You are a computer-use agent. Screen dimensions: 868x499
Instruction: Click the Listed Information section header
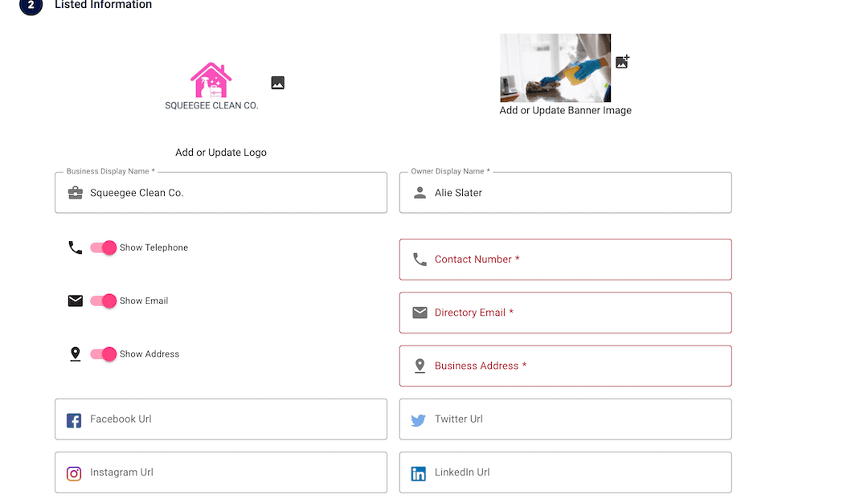click(x=103, y=5)
